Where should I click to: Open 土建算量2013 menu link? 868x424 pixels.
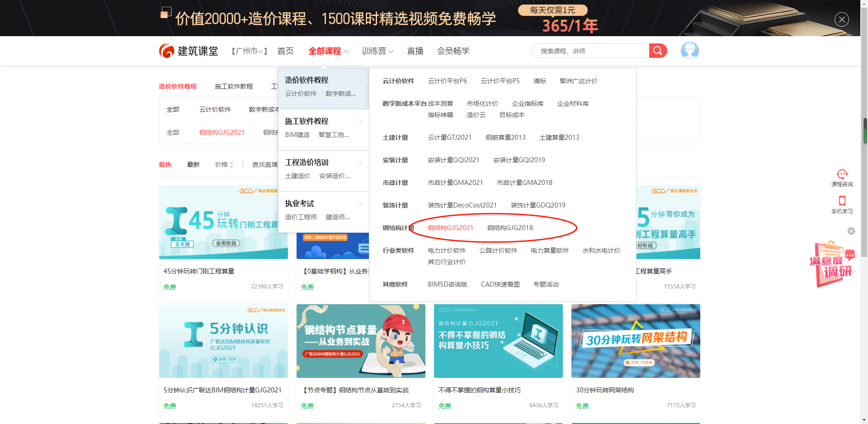tap(559, 137)
